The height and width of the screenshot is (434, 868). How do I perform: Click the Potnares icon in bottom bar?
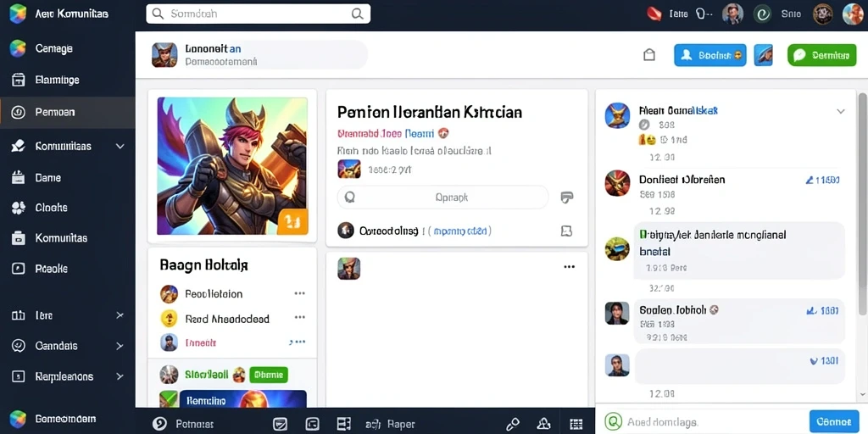[x=159, y=424]
